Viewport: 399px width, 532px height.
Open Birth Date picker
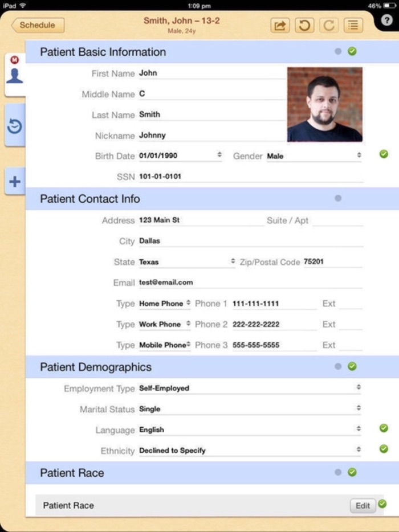tap(180, 155)
